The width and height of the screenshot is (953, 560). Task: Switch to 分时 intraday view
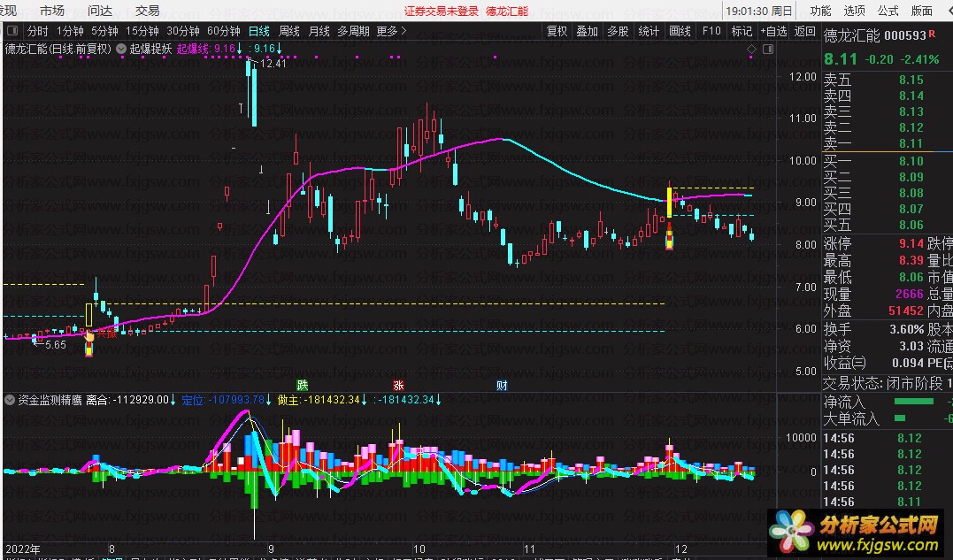(38, 30)
